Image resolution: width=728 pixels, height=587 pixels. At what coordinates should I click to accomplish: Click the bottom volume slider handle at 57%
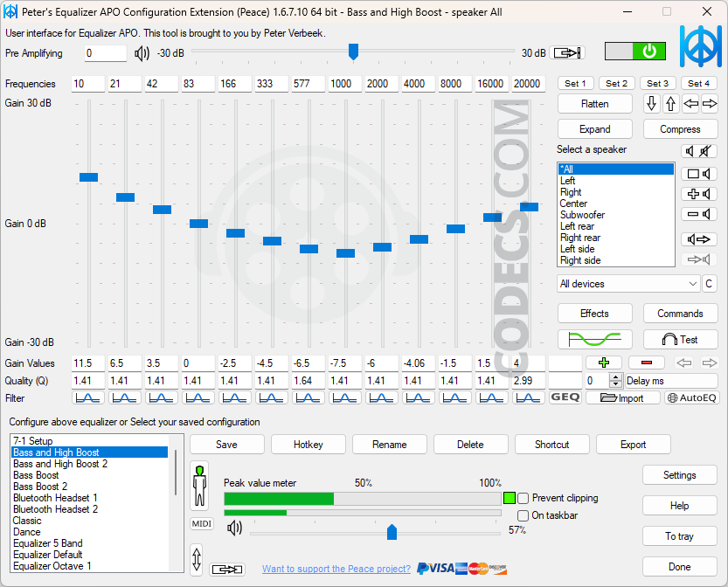click(392, 532)
